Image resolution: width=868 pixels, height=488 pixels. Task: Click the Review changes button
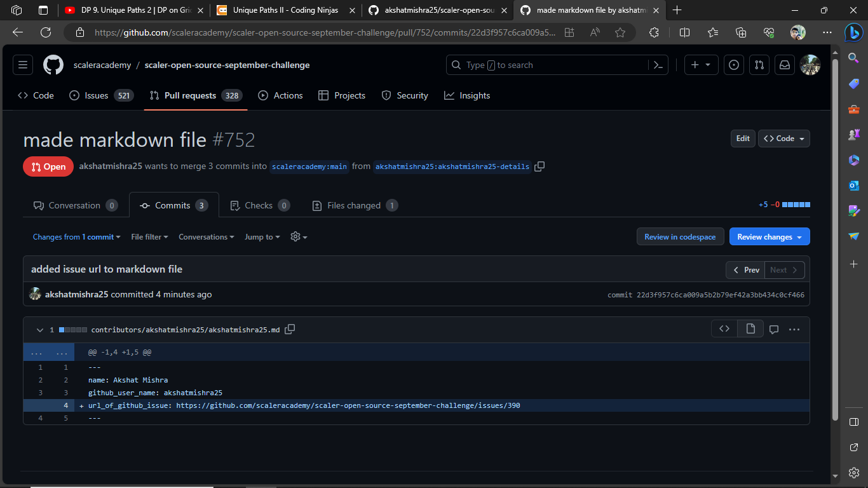[x=769, y=236]
